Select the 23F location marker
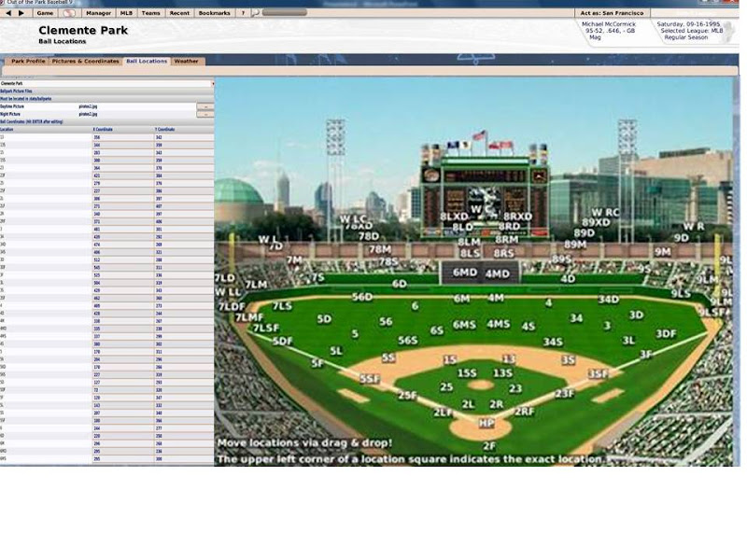Screen dimensions: 747x560 (565, 393)
